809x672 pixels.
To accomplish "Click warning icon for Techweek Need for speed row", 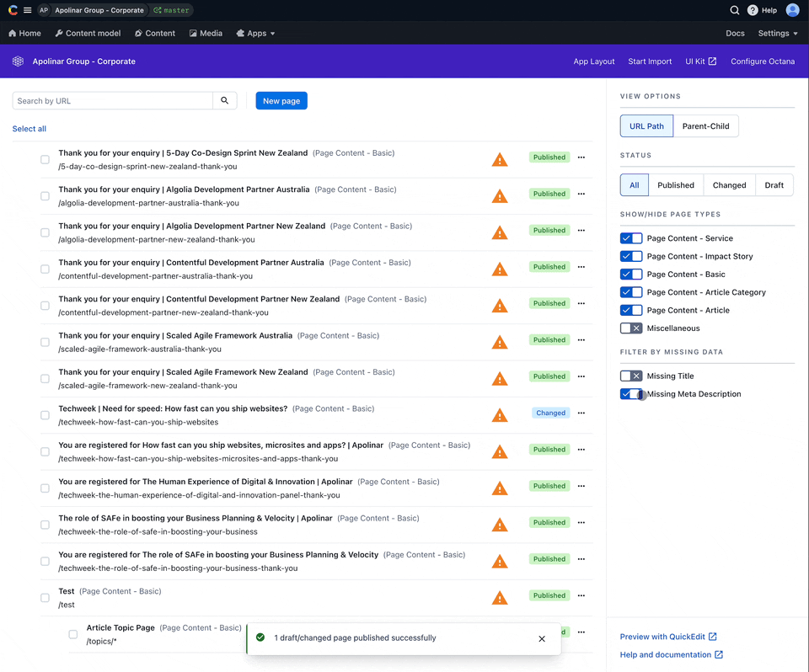I will [500, 415].
